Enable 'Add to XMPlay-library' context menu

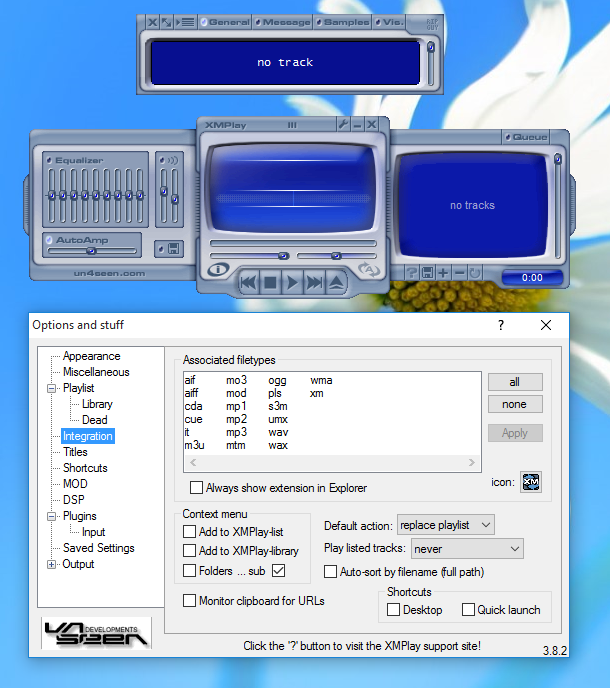[189, 550]
